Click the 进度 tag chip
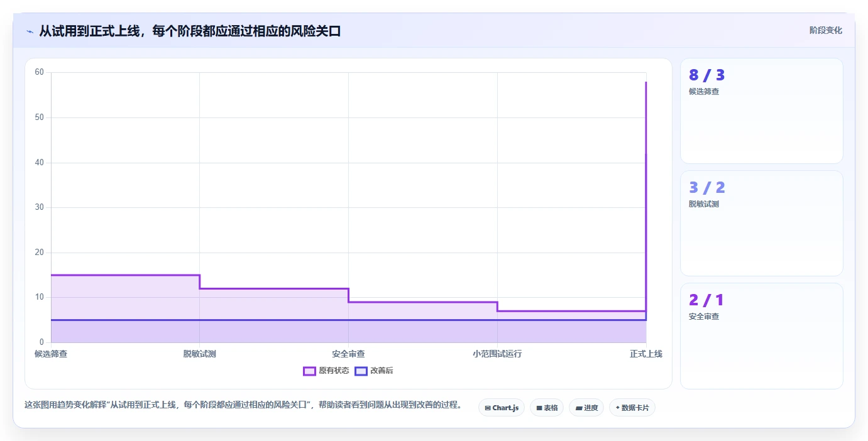868x441 pixels. click(586, 408)
